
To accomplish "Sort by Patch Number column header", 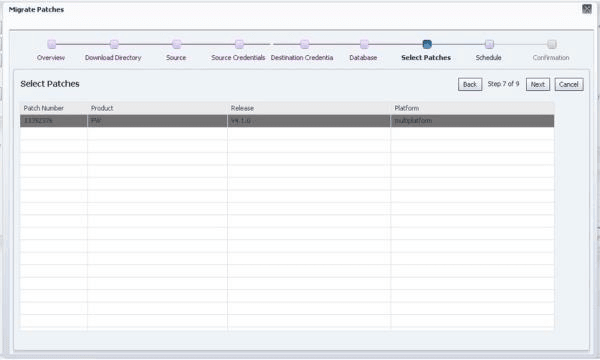I will click(54, 108).
